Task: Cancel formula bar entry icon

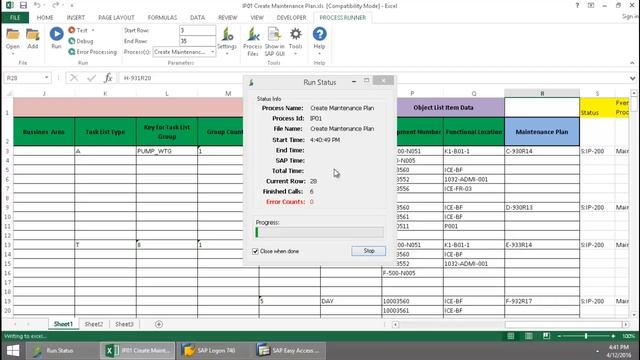Action: pyautogui.click(x=74, y=78)
